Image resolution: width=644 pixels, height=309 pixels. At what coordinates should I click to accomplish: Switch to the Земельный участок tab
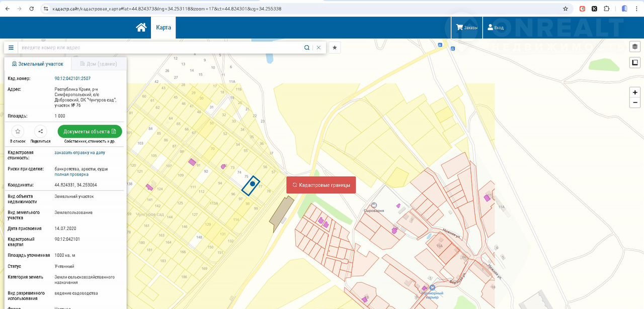pyautogui.click(x=38, y=64)
